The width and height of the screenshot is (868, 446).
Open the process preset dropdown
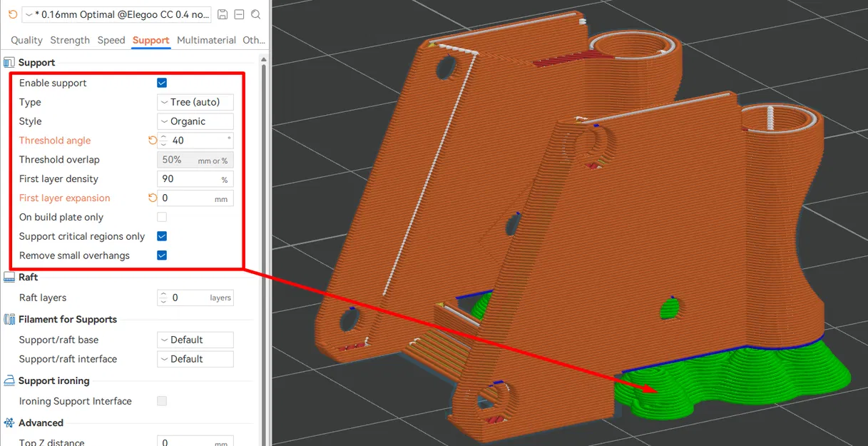[117, 14]
